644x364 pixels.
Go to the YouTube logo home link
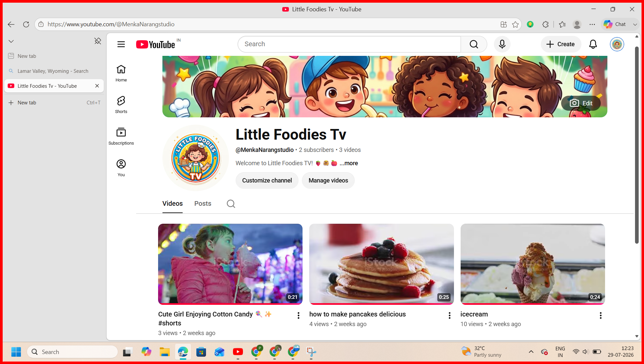point(155,44)
